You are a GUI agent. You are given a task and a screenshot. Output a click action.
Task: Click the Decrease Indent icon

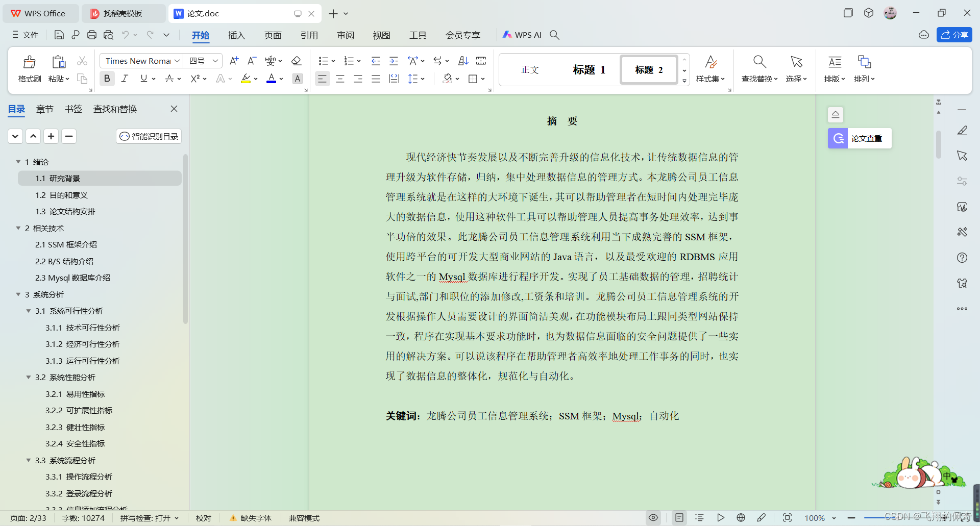pos(376,61)
